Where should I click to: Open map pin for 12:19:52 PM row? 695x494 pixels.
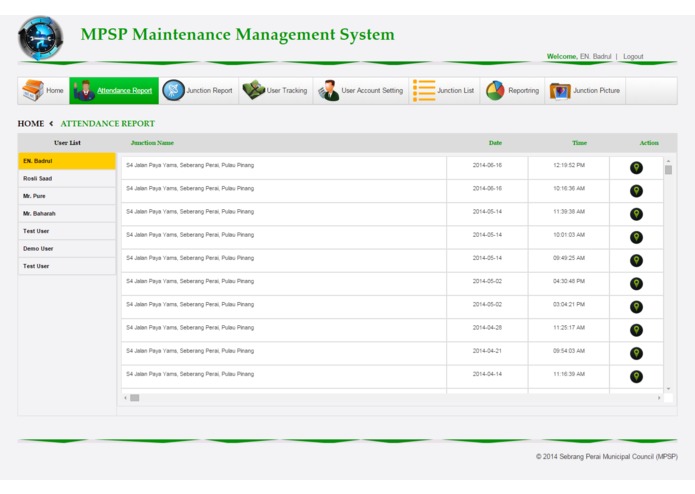(636, 168)
